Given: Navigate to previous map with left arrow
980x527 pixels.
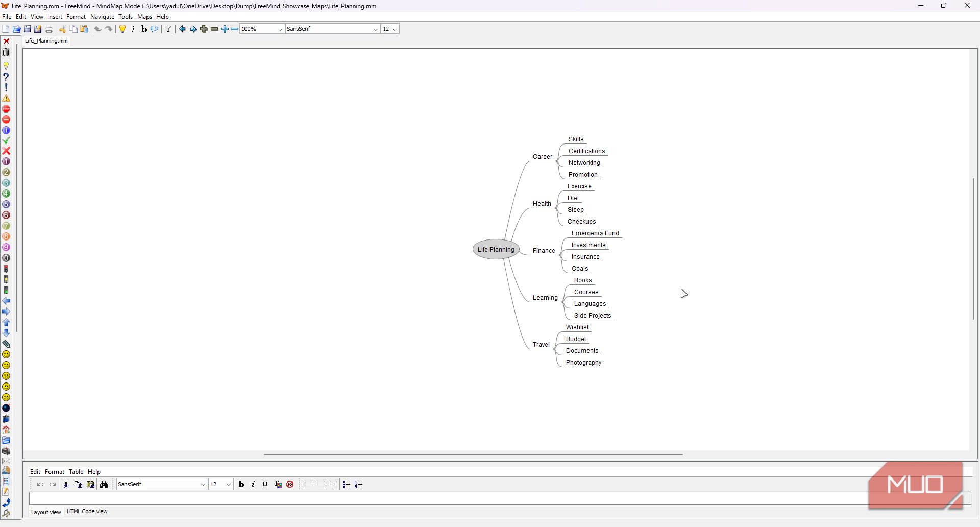Looking at the screenshot, I should (x=182, y=29).
